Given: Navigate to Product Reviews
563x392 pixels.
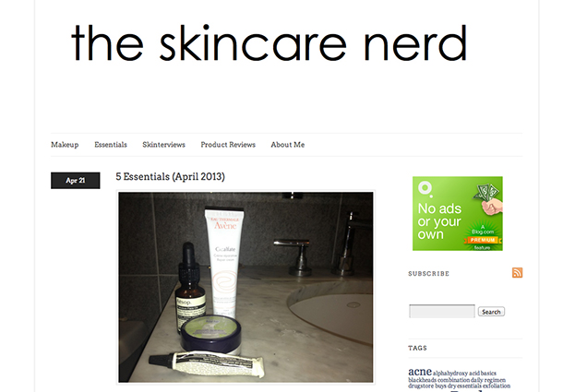Looking at the screenshot, I should 228,145.
